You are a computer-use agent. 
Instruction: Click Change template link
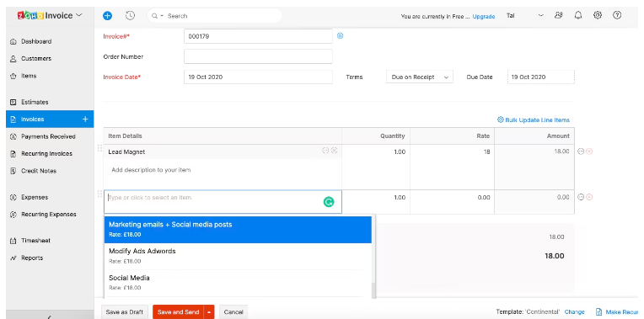(x=574, y=312)
